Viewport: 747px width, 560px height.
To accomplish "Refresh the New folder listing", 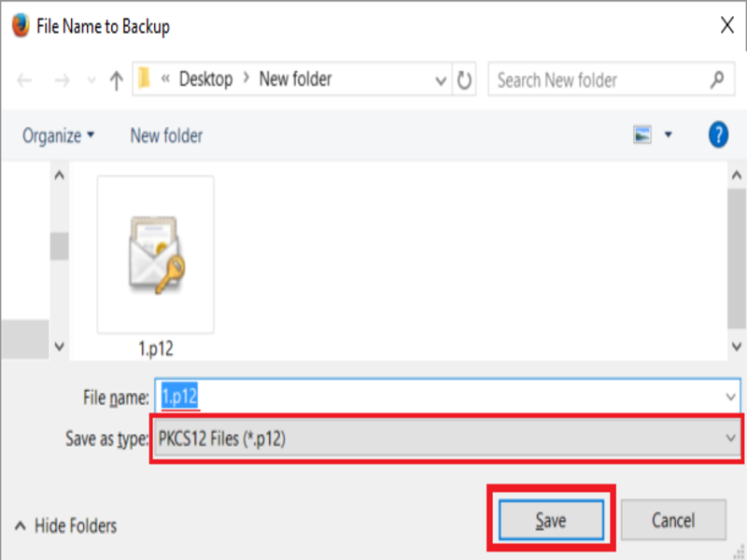I will pyautogui.click(x=464, y=79).
